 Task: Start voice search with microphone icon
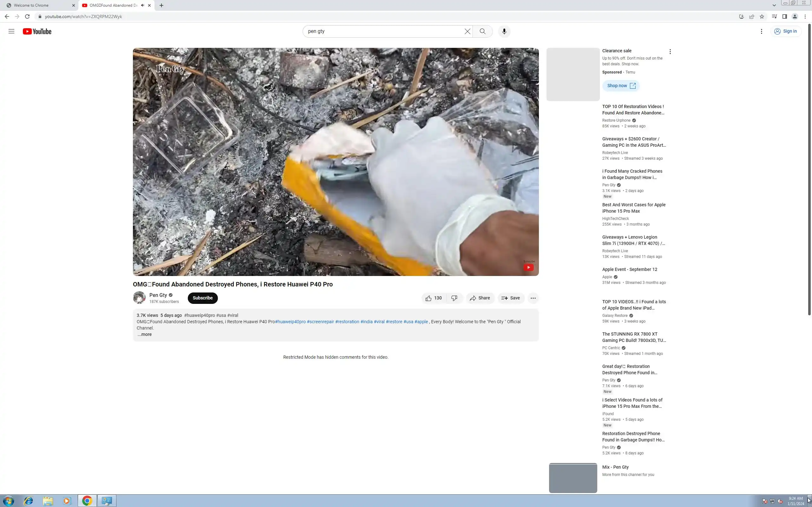[504, 31]
